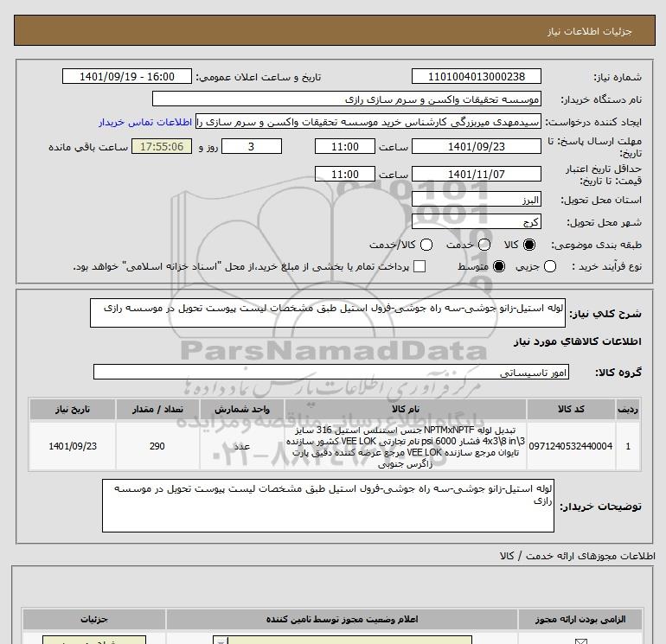This screenshot has width=666, height=644.
Task: Click the price validity time 11:00 field
Action: (345, 174)
